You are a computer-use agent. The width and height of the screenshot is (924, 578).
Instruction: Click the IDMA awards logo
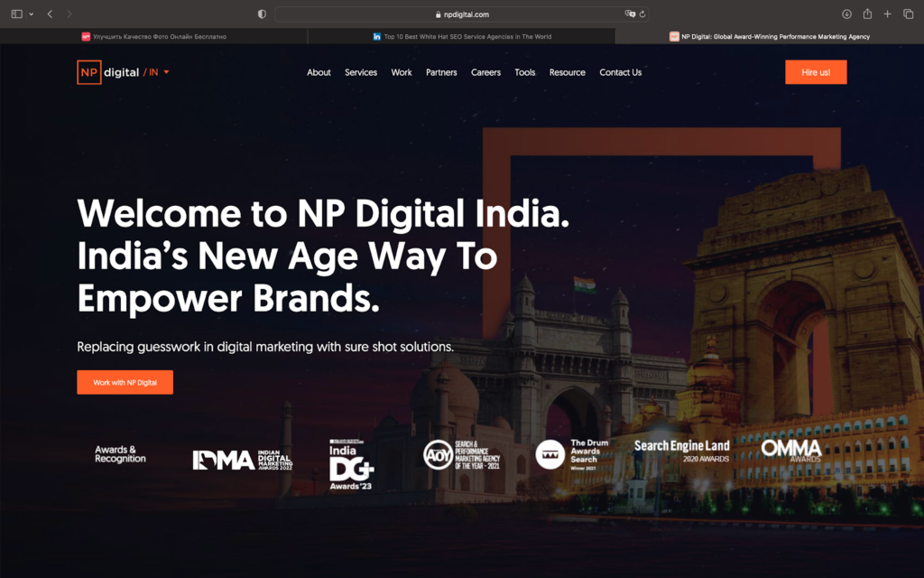pyautogui.click(x=242, y=460)
